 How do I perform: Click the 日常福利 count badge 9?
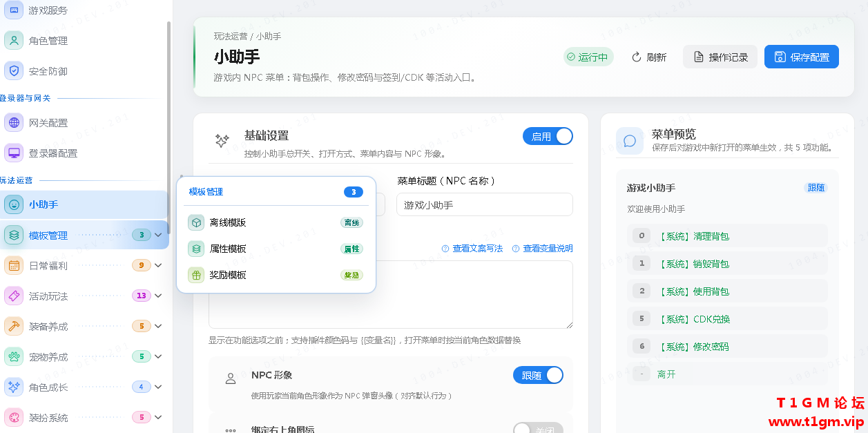coord(142,266)
